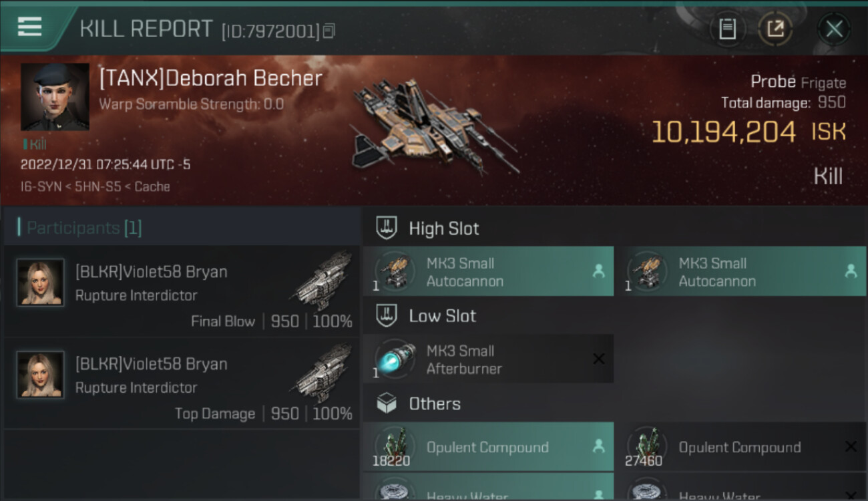This screenshot has width=868, height=501.
Task: Select the first MK3 Small Autocannon
Action: pos(488,272)
